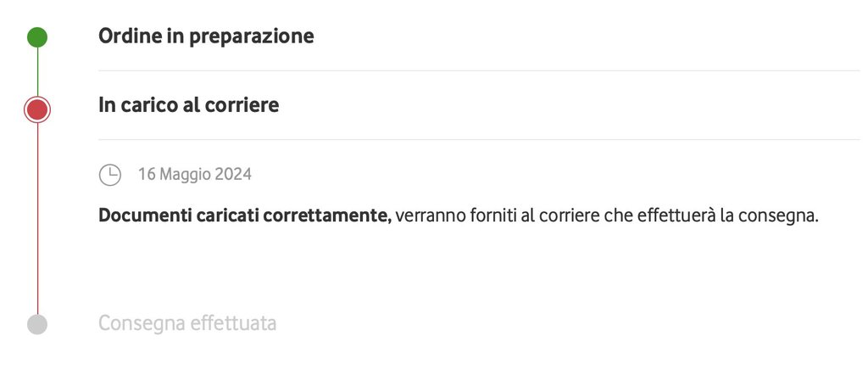Click the green Ordine in preparazione step marker
The height and width of the screenshot is (381, 868).
click(37, 37)
